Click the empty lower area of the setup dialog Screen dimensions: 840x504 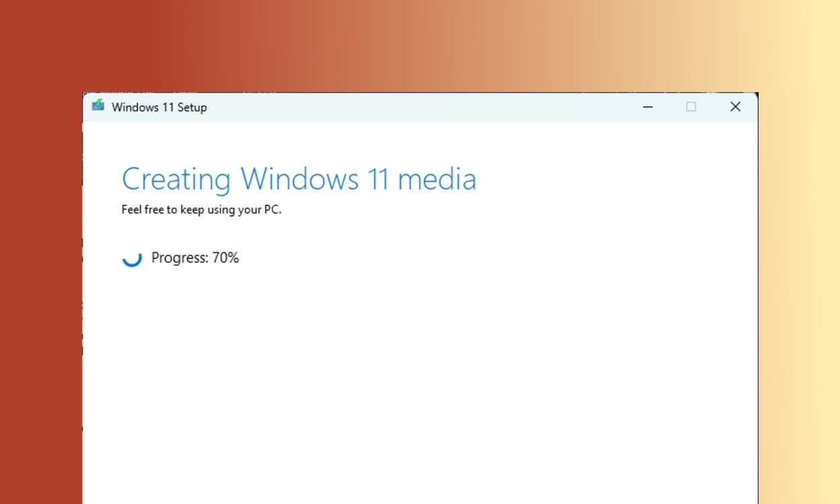(x=417, y=403)
